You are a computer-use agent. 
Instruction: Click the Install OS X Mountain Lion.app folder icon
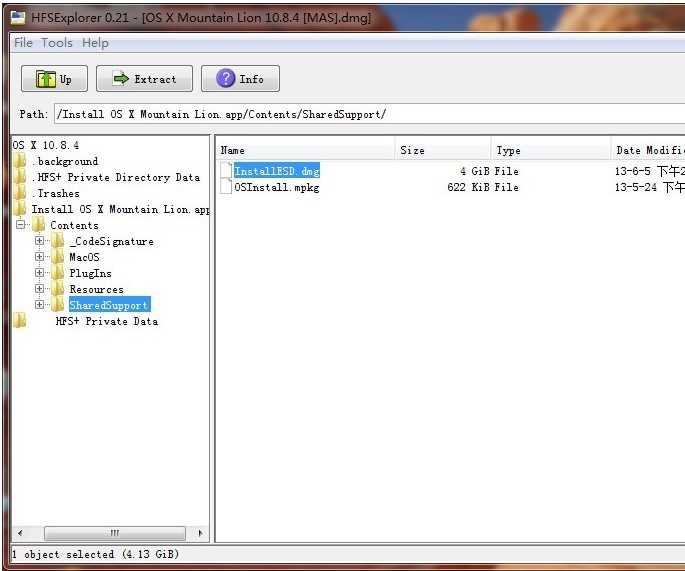point(20,209)
